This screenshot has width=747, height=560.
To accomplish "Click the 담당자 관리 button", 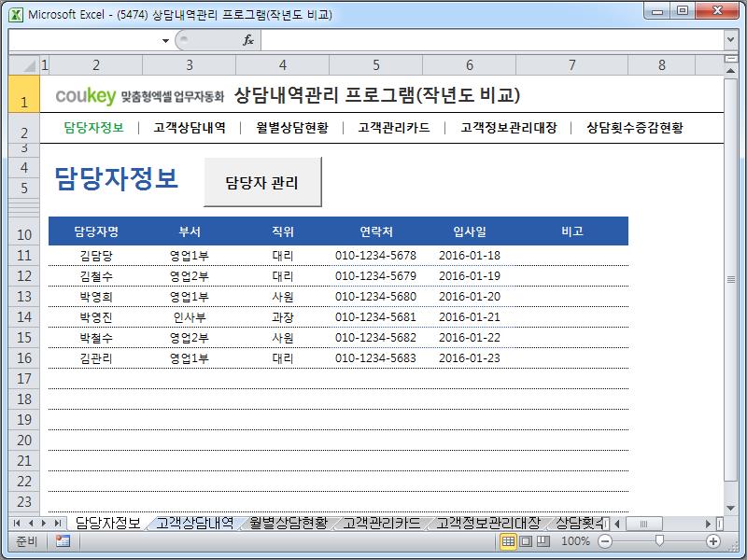I will tap(262, 182).
